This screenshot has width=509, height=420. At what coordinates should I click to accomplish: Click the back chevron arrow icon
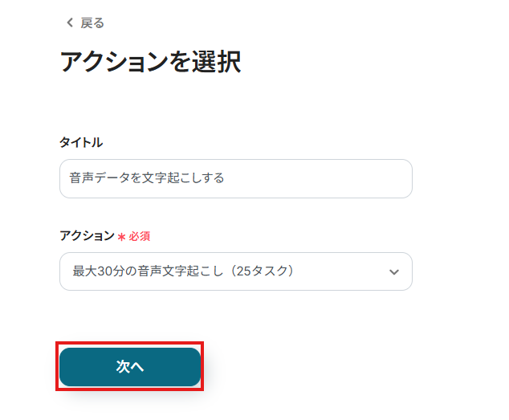[x=69, y=22]
